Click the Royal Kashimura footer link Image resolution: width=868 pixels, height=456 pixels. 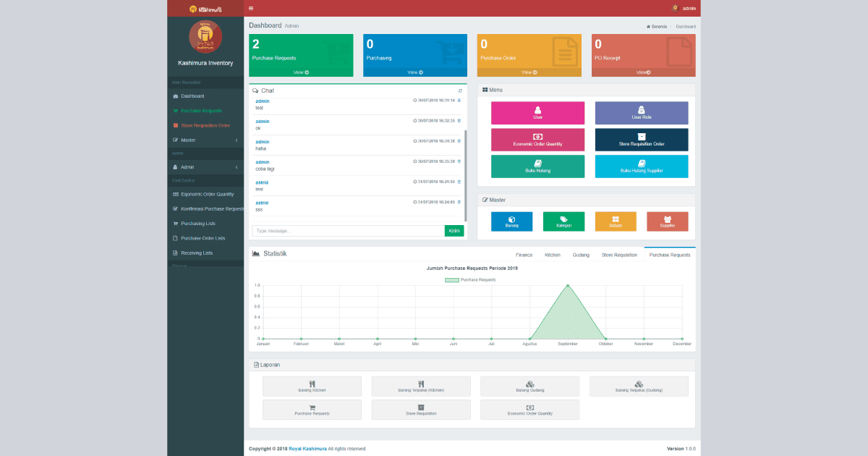[x=308, y=449]
